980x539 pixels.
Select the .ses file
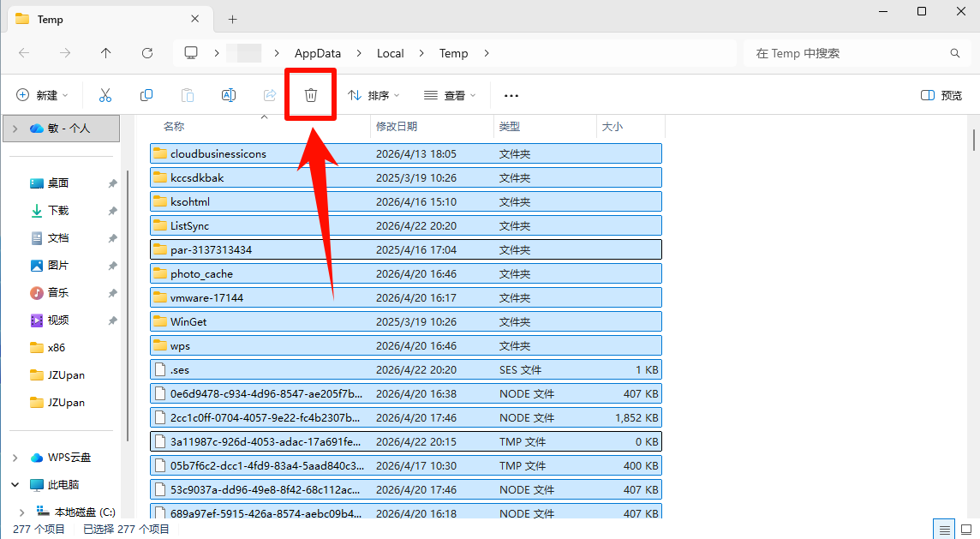pos(406,369)
